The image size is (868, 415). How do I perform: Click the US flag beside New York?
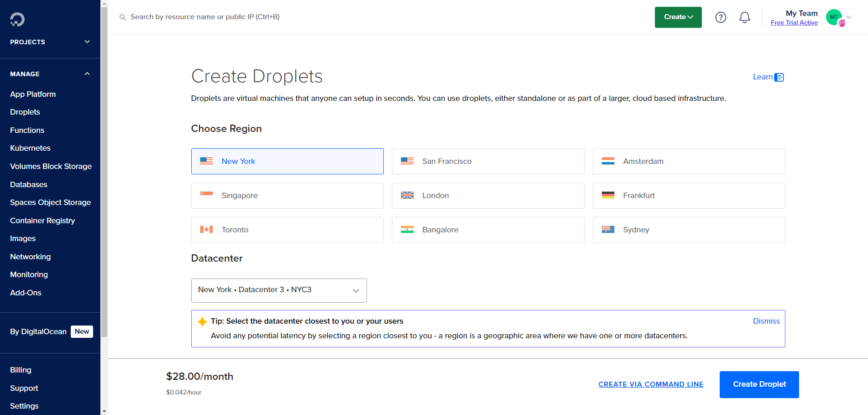(206, 161)
